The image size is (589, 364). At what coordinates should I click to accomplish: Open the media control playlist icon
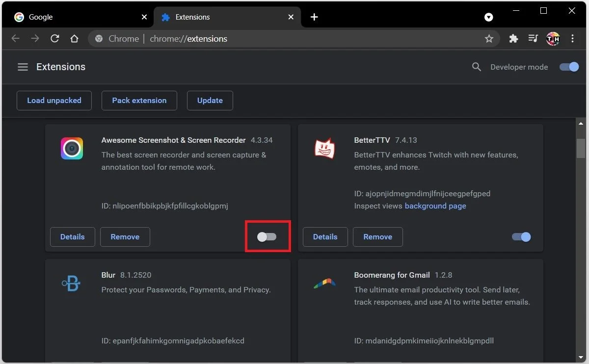click(x=533, y=39)
